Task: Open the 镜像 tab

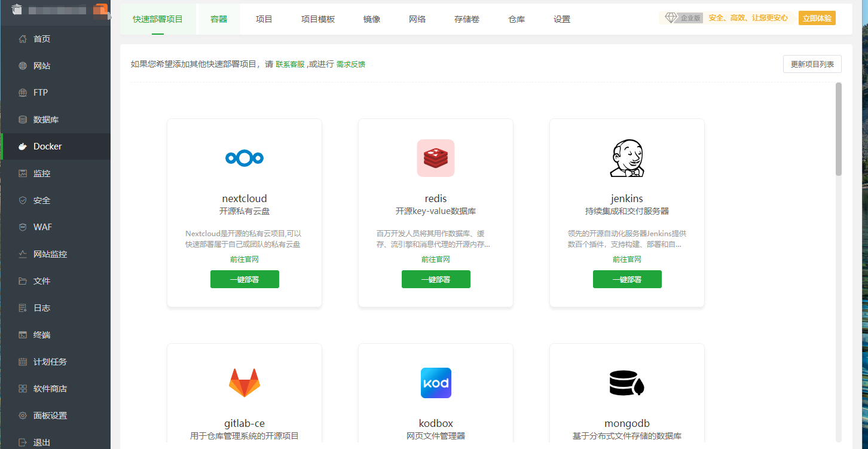Action: point(372,19)
